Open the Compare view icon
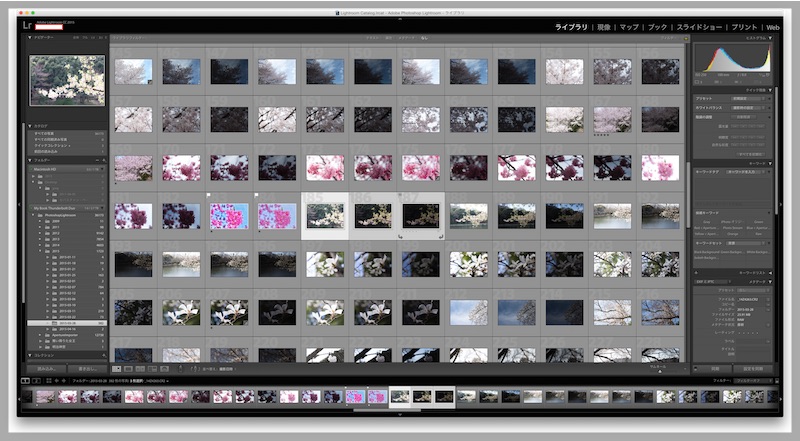Image resolution: width=800 pixels, height=441 pixels. coord(141,369)
